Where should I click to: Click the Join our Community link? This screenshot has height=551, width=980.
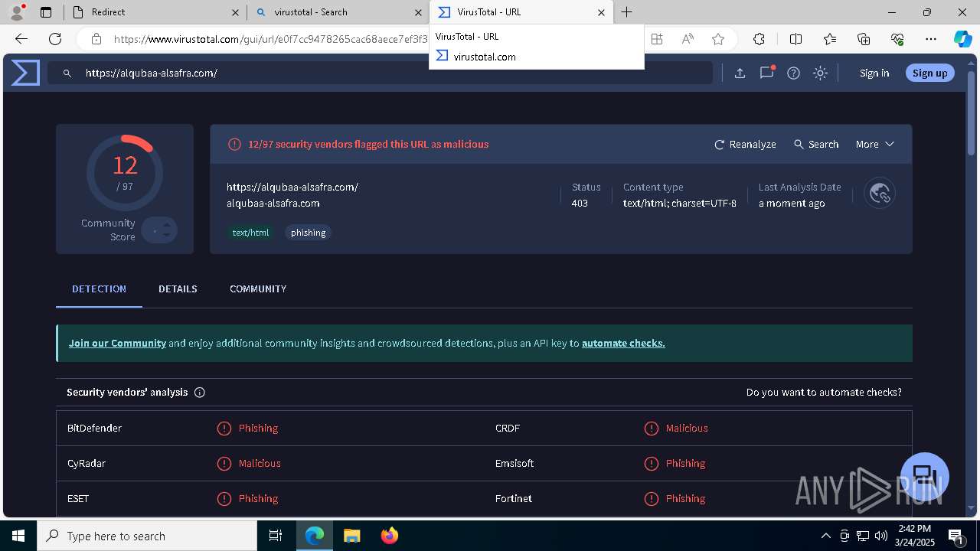[x=117, y=344]
